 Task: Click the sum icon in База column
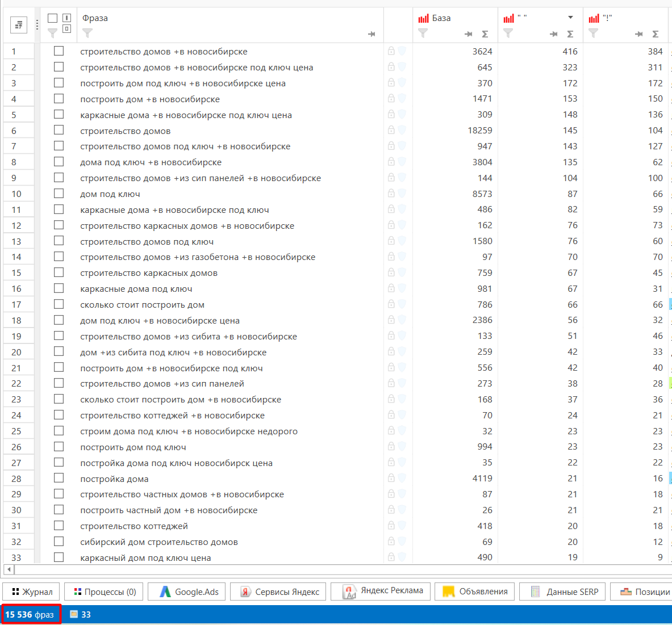click(x=485, y=34)
